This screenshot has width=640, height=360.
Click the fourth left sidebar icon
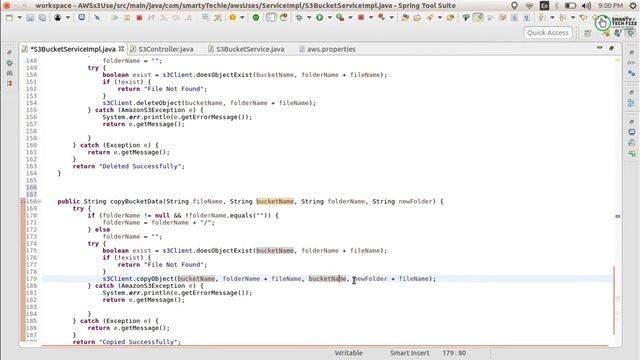click(x=9, y=83)
